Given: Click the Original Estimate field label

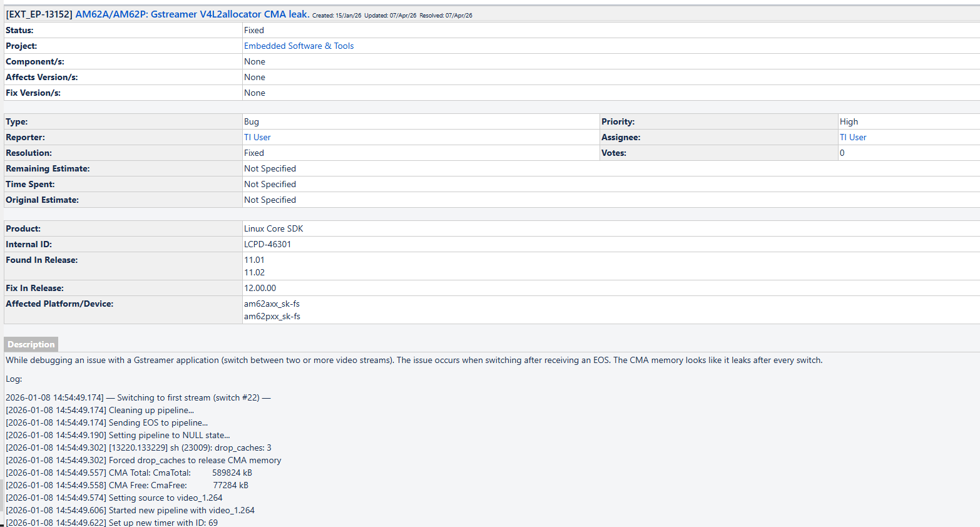Looking at the screenshot, I should point(42,200).
